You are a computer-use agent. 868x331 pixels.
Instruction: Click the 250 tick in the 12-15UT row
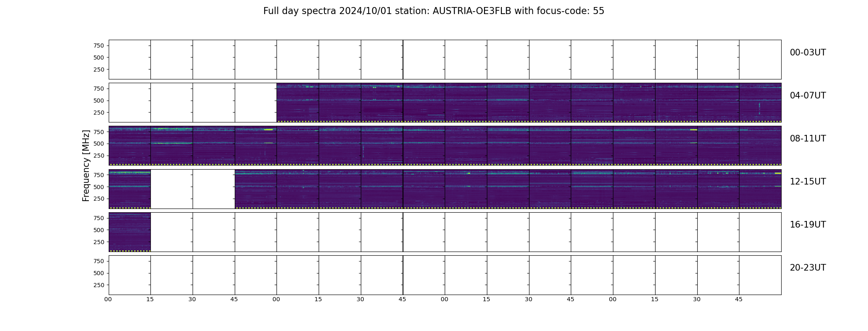pyautogui.click(x=99, y=199)
